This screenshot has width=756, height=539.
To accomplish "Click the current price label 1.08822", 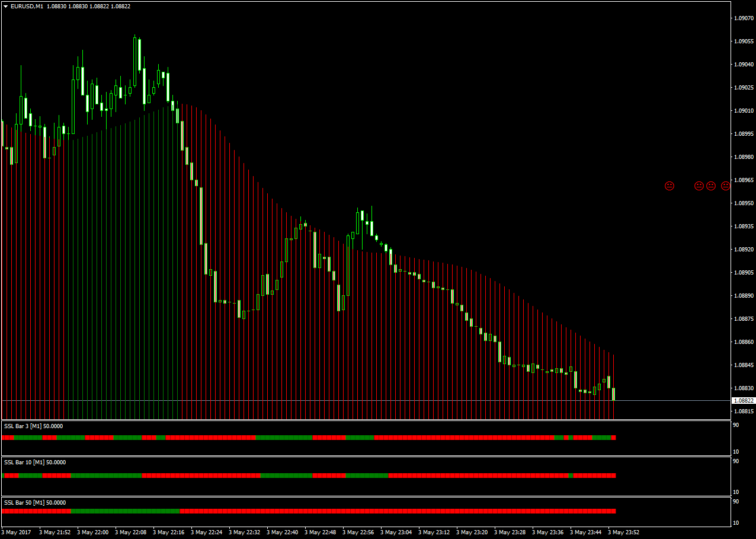I will point(743,401).
